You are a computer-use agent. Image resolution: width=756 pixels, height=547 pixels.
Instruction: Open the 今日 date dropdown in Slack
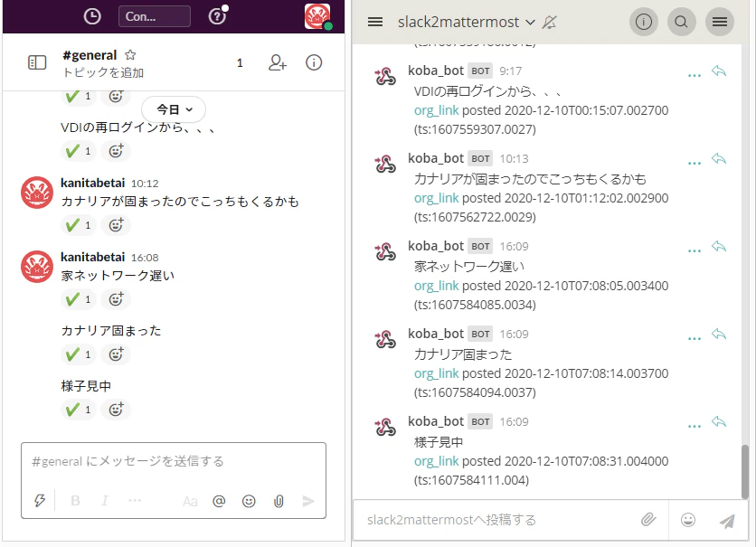(x=172, y=108)
